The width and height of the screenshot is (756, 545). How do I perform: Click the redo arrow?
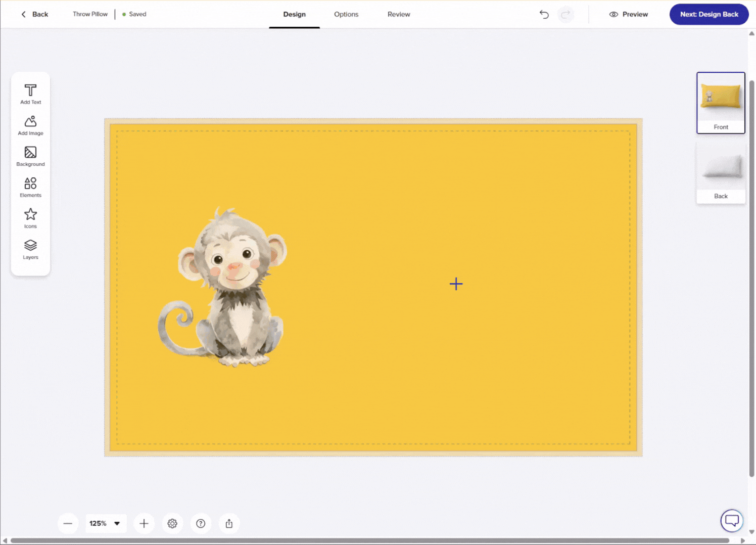[x=565, y=14]
